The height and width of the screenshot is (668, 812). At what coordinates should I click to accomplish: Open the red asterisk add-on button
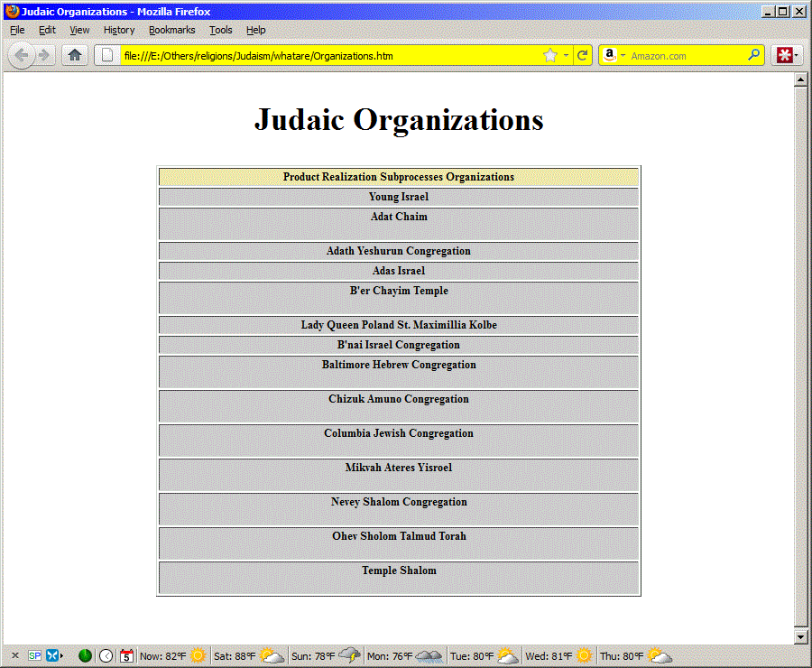pyautogui.click(x=784, y=55)
